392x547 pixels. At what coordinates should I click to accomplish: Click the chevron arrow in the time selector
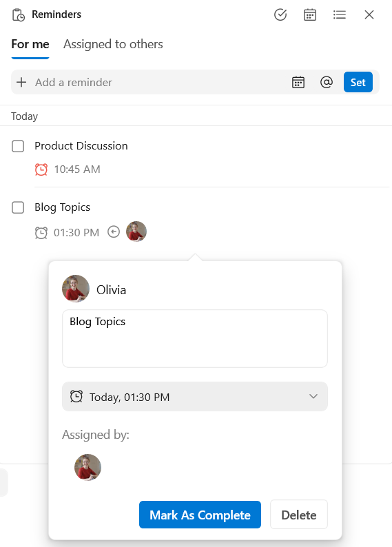[313, 396]
